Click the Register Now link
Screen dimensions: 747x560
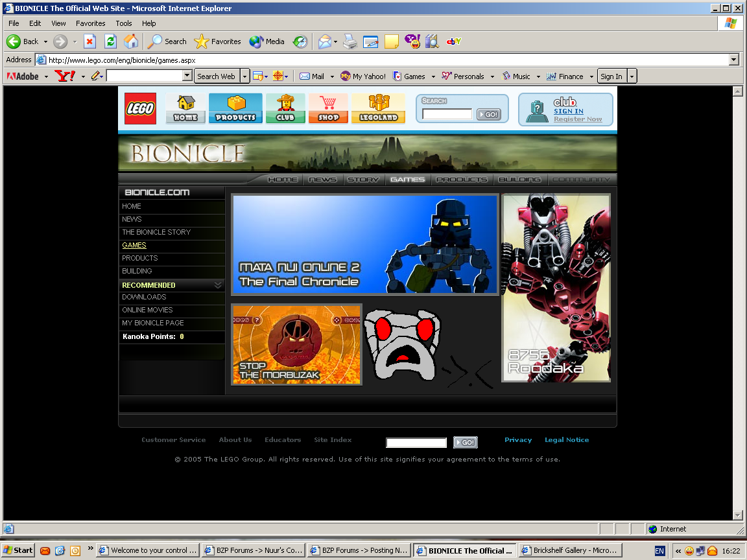[x=577, y=119]
